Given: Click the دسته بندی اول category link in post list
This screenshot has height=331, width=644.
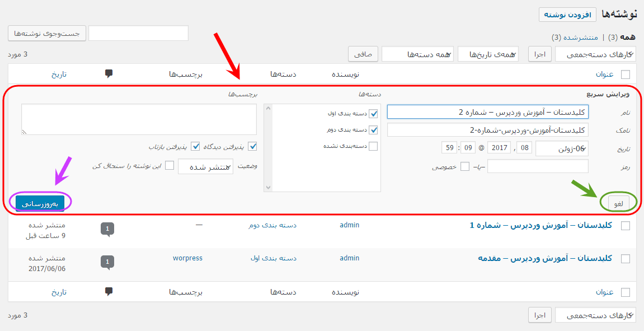Looking at the screenshot, I should 274,258.
